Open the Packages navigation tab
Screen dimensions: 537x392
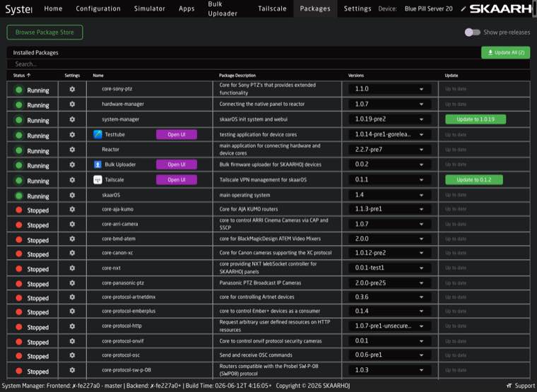(315, 8)
